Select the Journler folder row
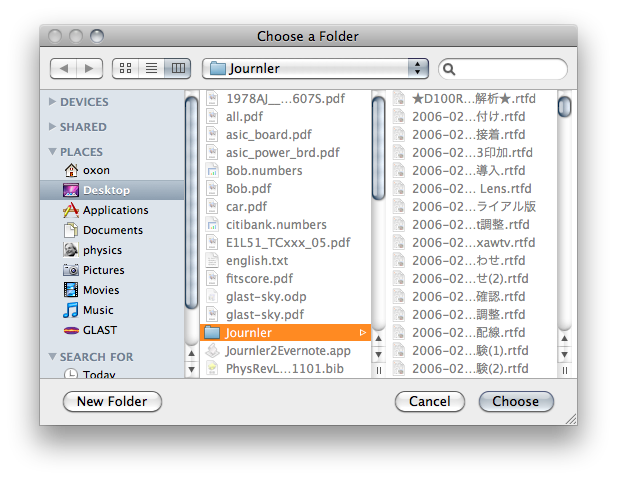Screen dimensions: 617x480 tap(285, 332)
